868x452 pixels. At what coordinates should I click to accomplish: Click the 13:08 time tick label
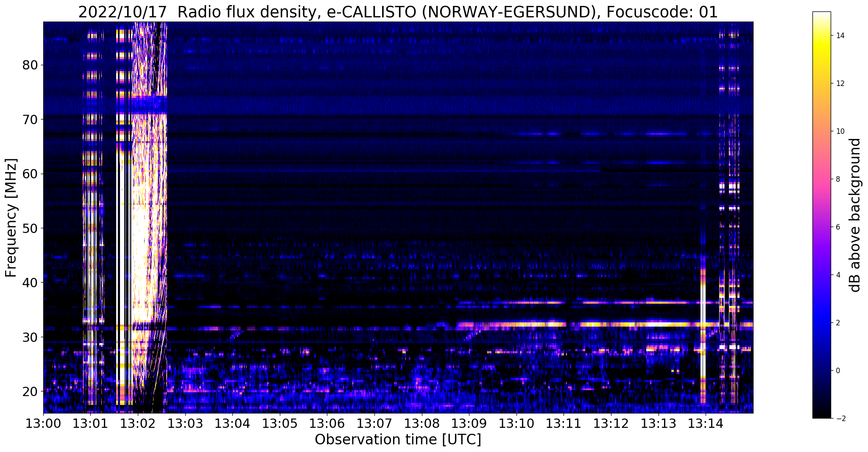(422, 424)
